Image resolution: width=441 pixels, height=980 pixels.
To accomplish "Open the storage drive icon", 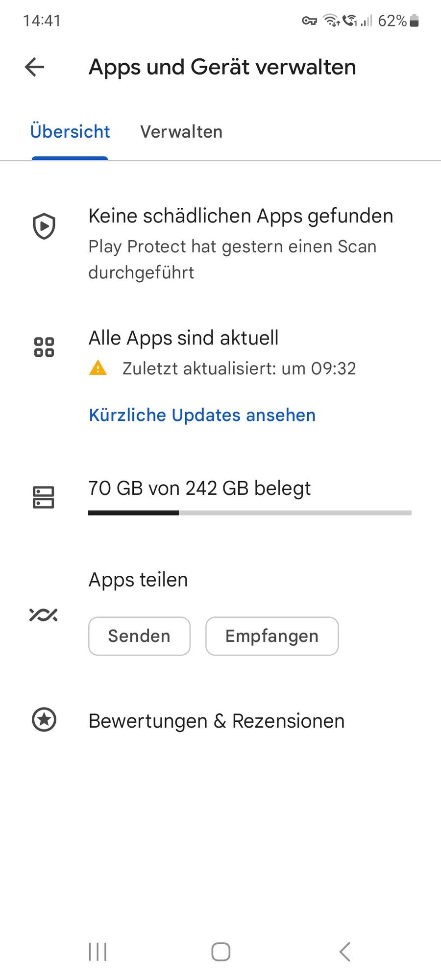I will pyautogui.click(x=44, y=497).
